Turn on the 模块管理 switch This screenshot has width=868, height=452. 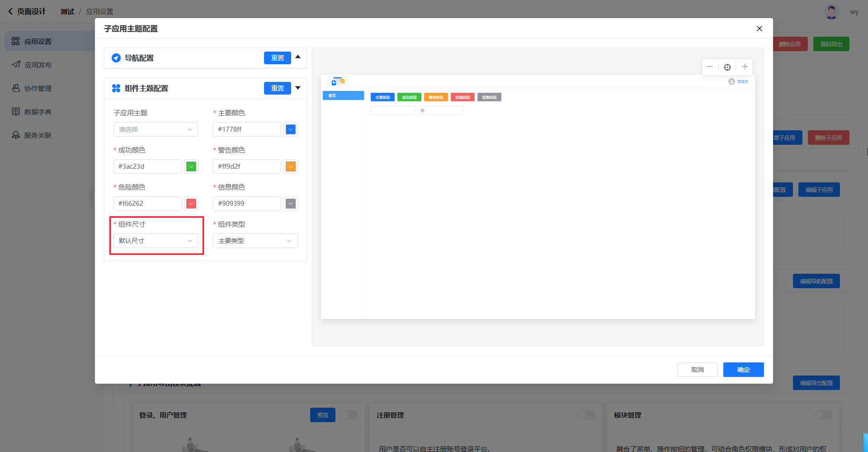(823, 415)
